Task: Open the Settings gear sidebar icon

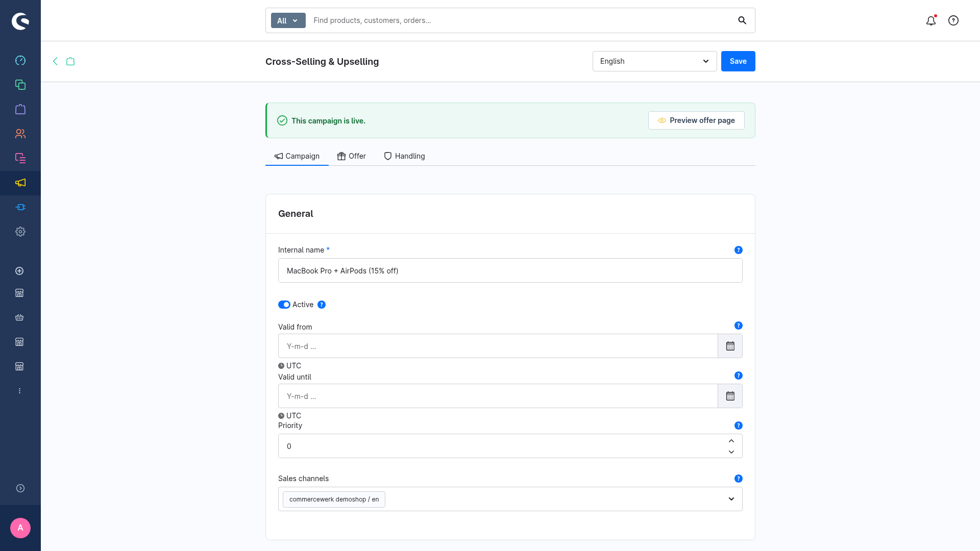Action: click(x=20, y=232)
